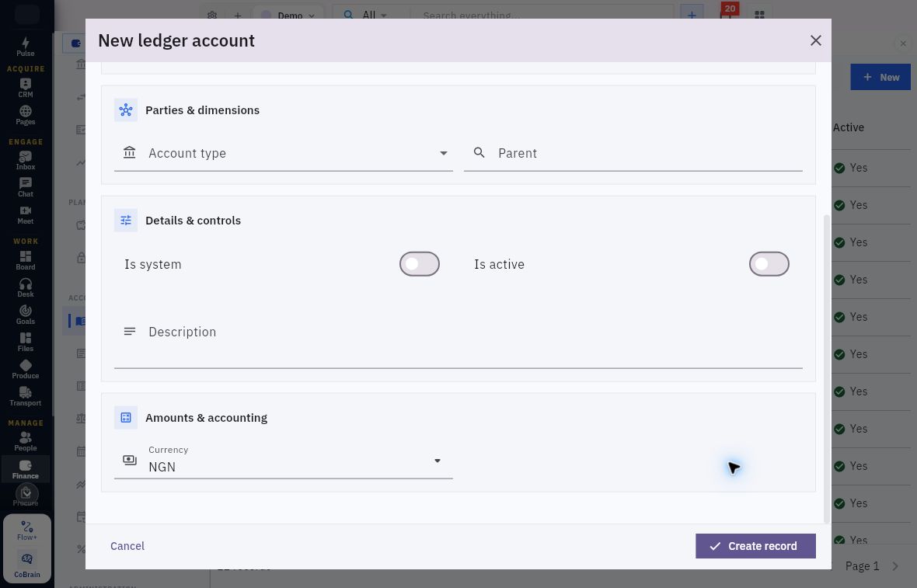Viewport: 917px width, 588px height.
Task: Click the currency icon beside NGN
Action: click(x=129, y=460)
